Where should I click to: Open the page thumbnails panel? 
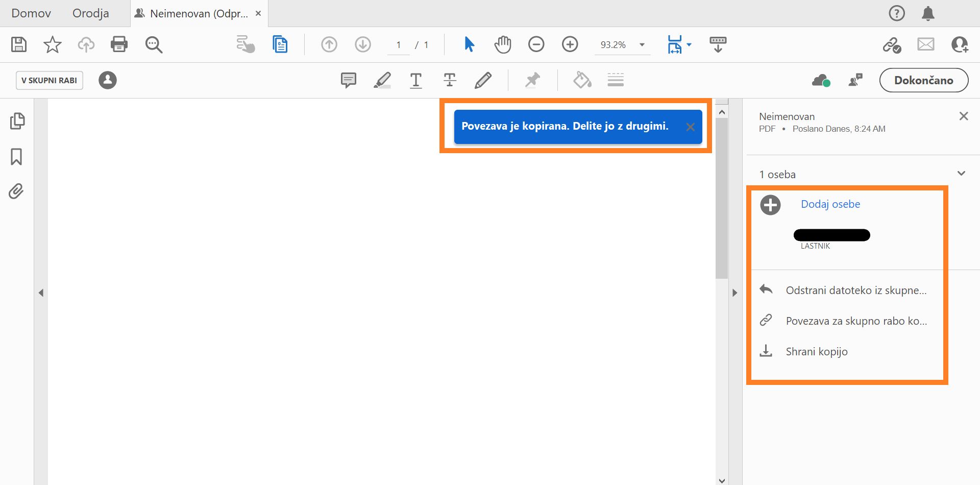17,121
